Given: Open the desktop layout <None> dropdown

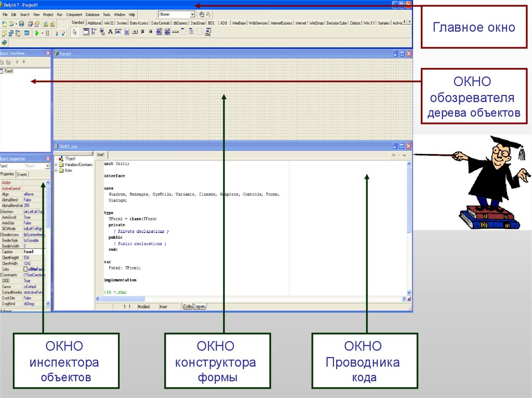Looking at the screenshot, I should 192,15.
